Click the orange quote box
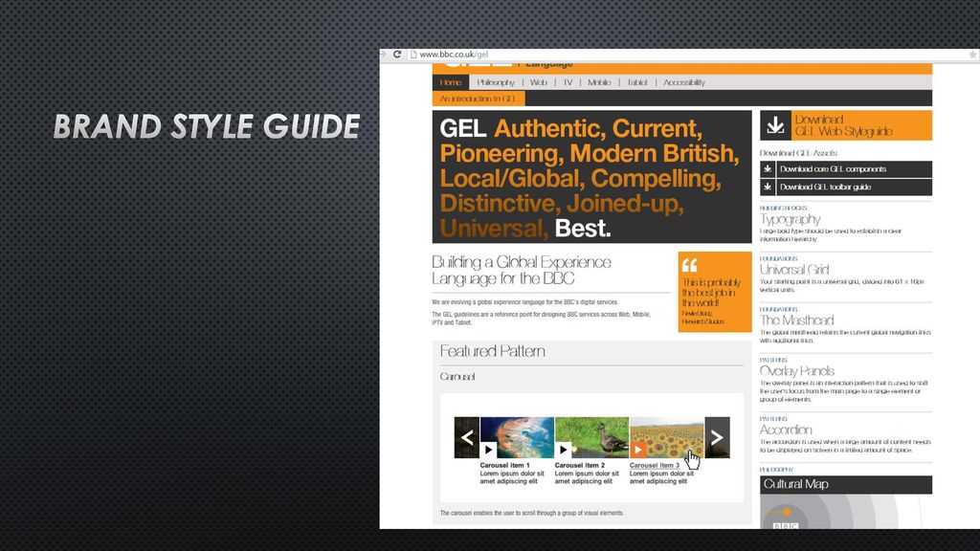Image resolution: width=980 pixels, height=551 pixels. 714,292
